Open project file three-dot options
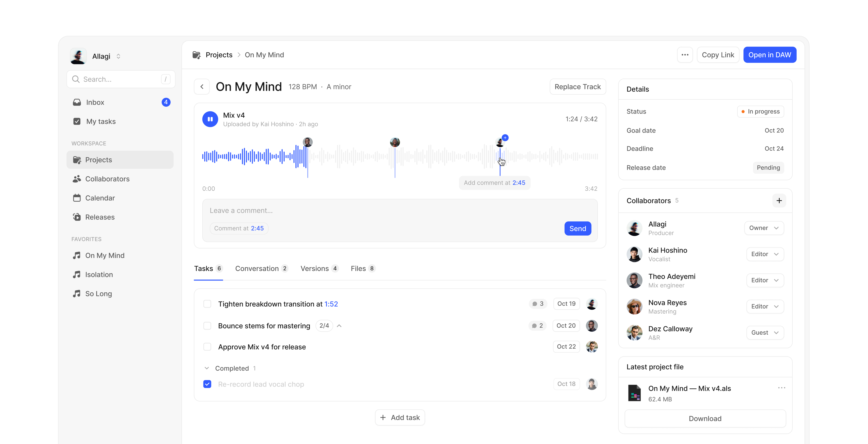This screenshot has height=444, width=868. point(782,388)
